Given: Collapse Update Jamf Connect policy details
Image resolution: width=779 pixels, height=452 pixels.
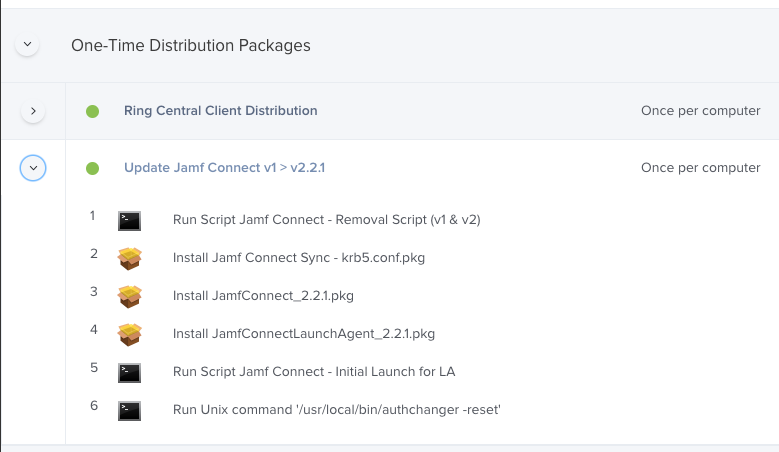Looking at the screenshot, I should click(33, 168).
